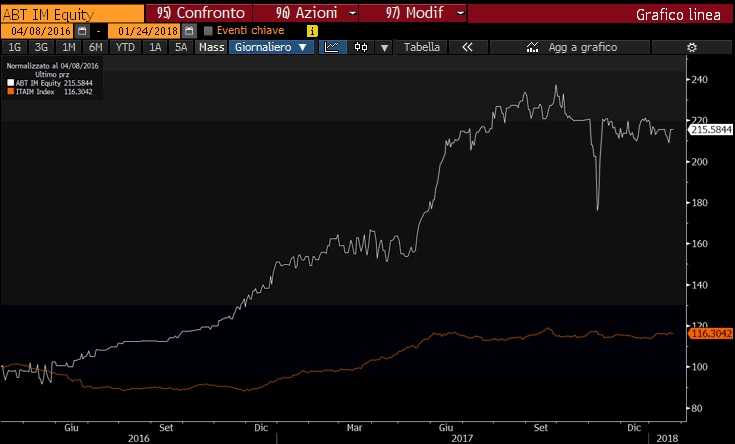
Task: Click the end date calendar icon
Action: tap(189, 31)
